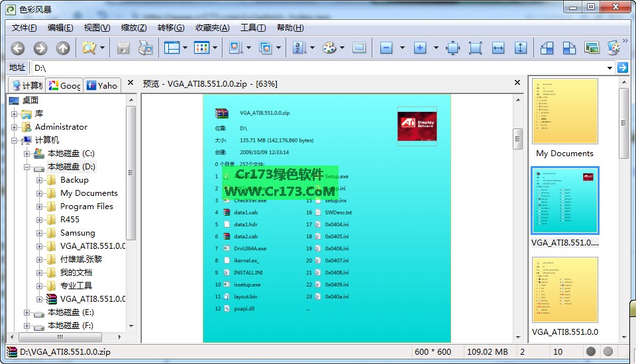Click the selected VGA_ATI8.551.0... zip thumbnail
Screen dimensions: 636x364
tap(564, 201)
